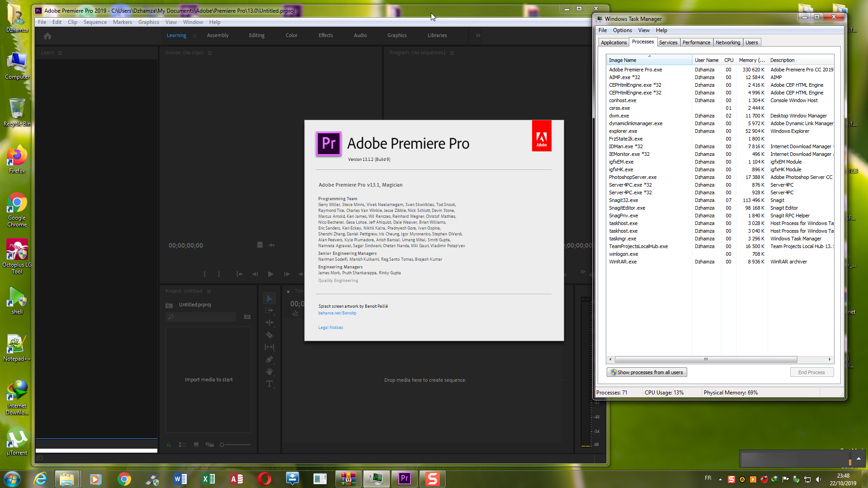The width and height of the screenshot is (868, 488).
Task: Open the Markers menu in Premiere Pro
Action: (123, 22)
